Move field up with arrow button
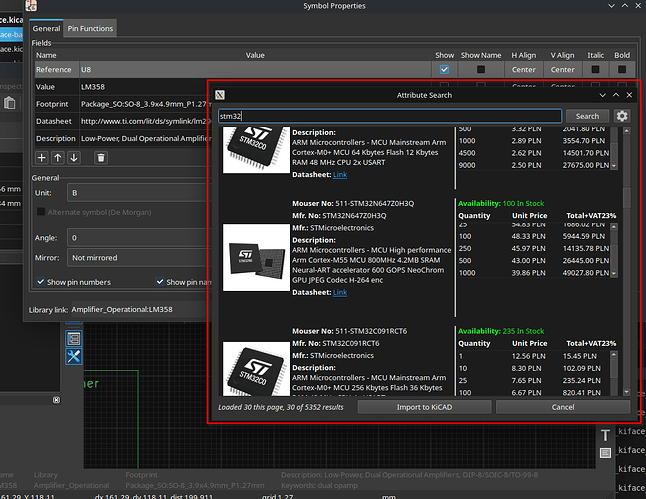This screenshot has height=499, width=646. (58, 158)
